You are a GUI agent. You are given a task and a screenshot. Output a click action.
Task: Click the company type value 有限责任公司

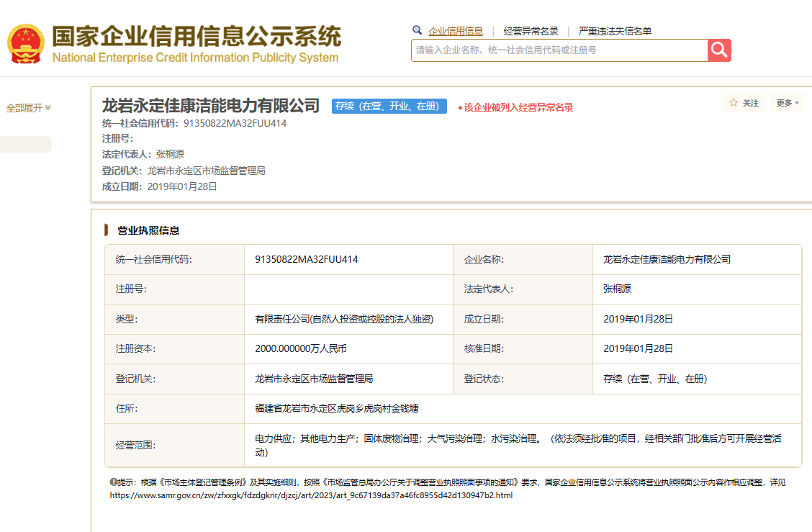click(344, 319)
